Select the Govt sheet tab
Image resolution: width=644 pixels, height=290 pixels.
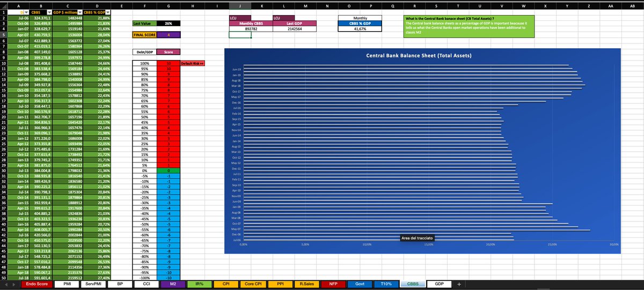click(x=361, y=284)
